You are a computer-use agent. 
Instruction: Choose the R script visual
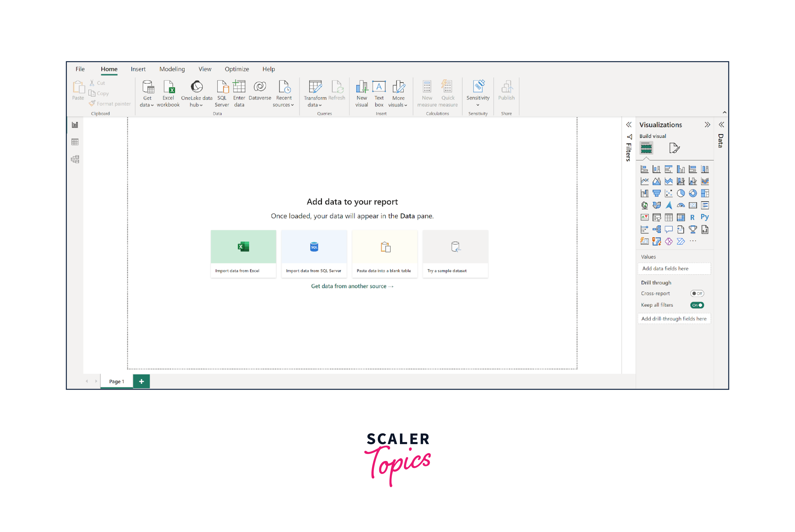pyautogui.click(x=692, y=218)
